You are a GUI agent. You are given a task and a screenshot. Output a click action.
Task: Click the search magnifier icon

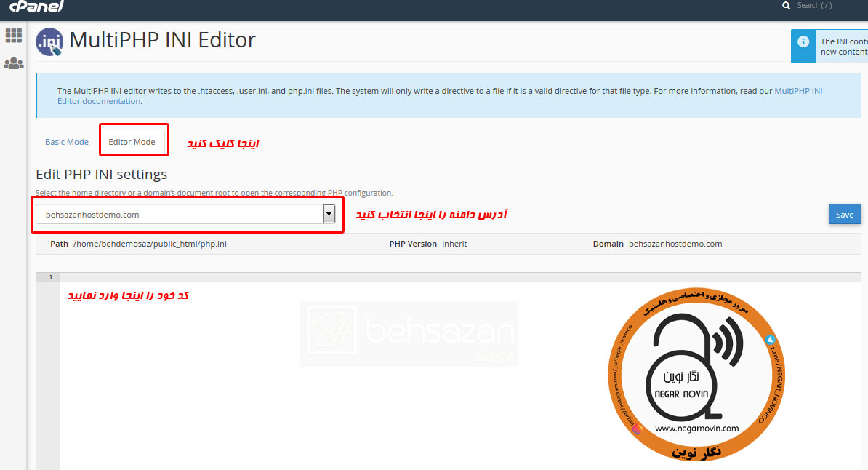pos(786,6)
